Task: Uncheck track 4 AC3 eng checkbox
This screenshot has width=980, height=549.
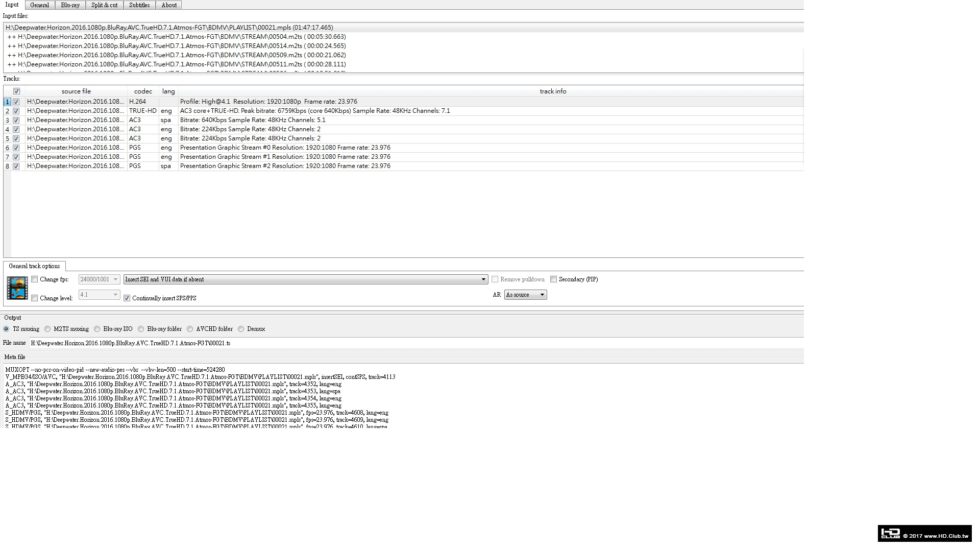Action: click(16, 129)
